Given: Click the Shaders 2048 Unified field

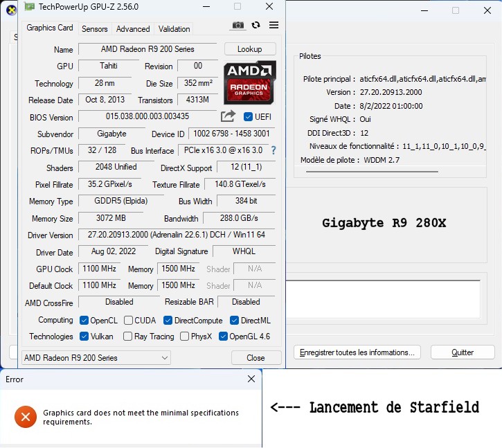Looking at the screenshot, I should pyautogui.click(x=116, y=167).
